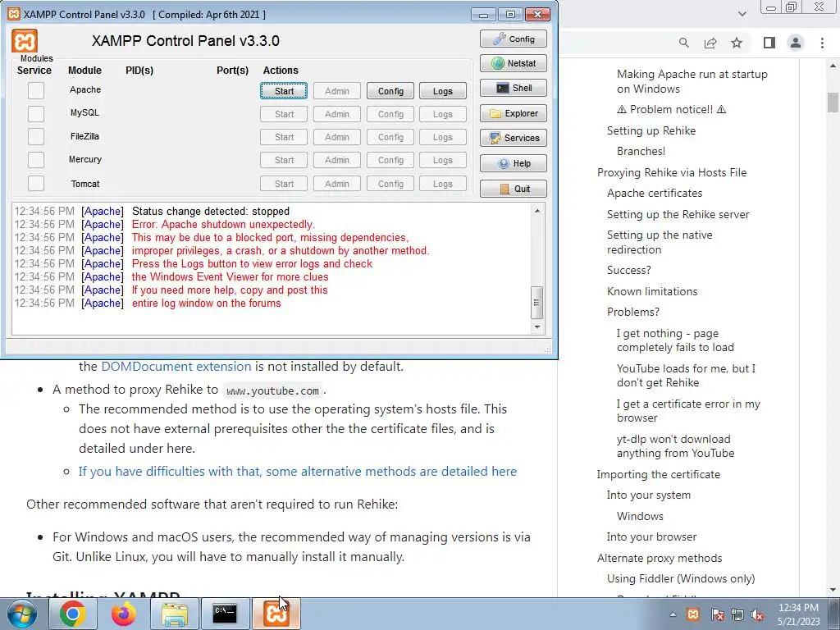Share this page via Chrome's share icon
This screenshot has height=630, width=840.
pyautogui.click(x=710, y=43)
